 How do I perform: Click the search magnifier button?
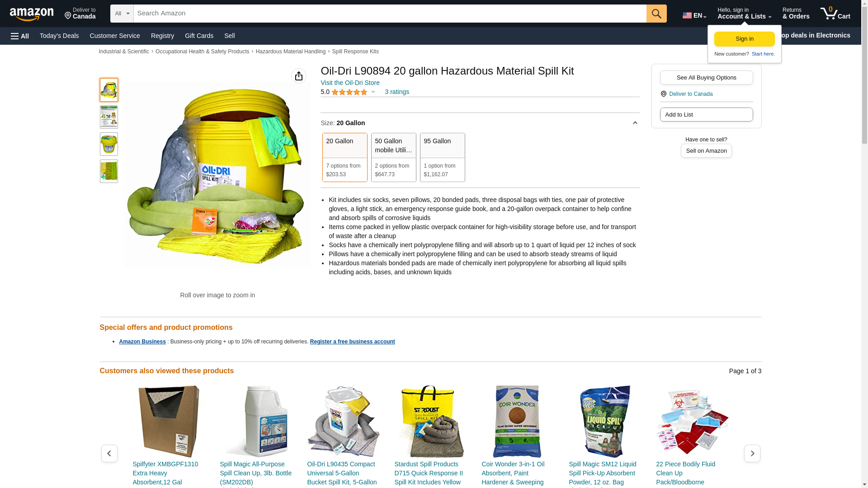tap(656, 14)
